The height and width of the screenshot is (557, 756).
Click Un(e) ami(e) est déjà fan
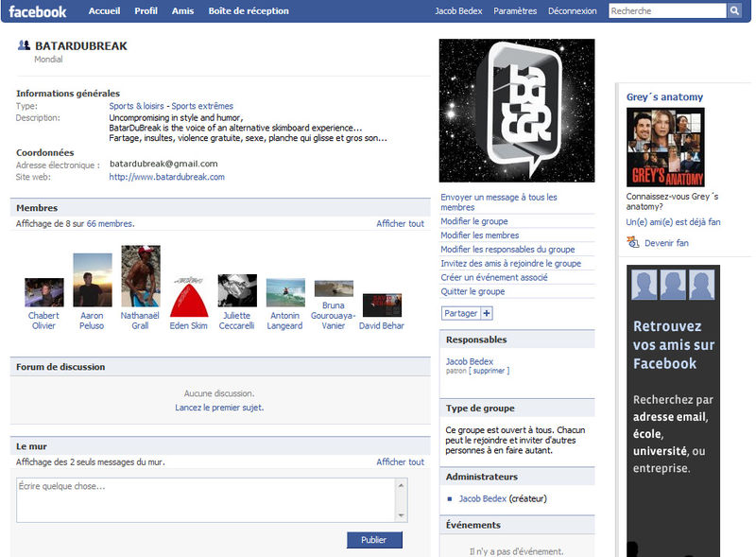click(674, 222)
